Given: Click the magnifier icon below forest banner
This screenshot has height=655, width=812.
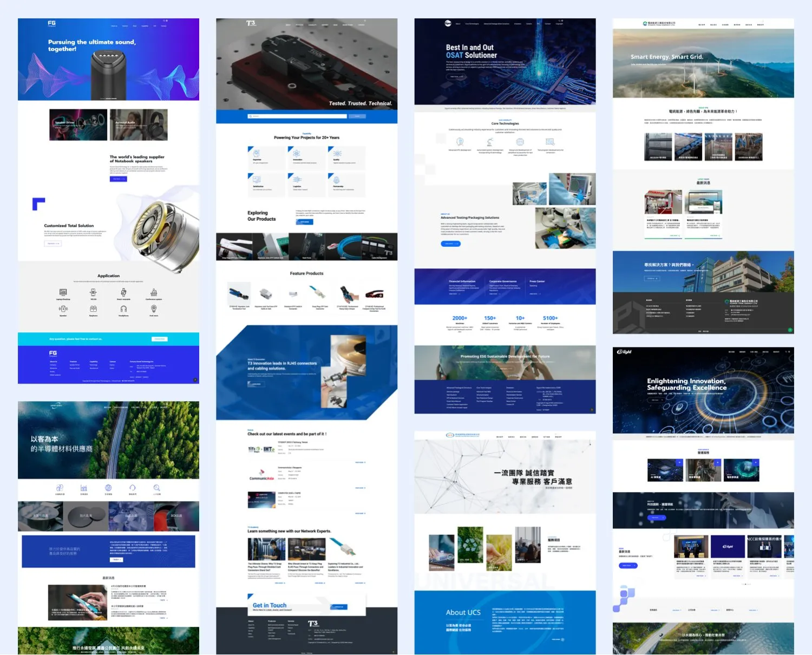Looking at the screenshot, I should click(x=156, y=488).
